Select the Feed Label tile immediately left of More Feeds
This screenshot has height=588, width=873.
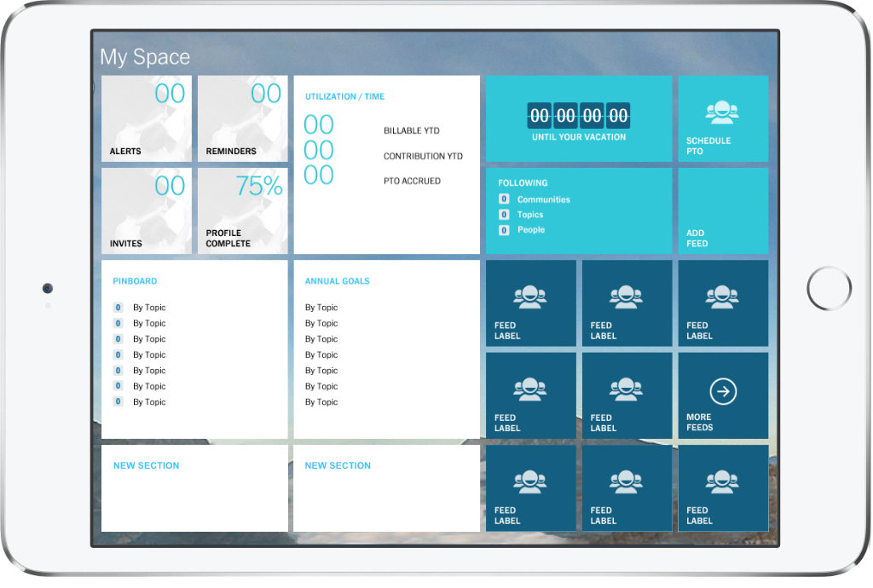pyautogui.click(x=627, y=395)
